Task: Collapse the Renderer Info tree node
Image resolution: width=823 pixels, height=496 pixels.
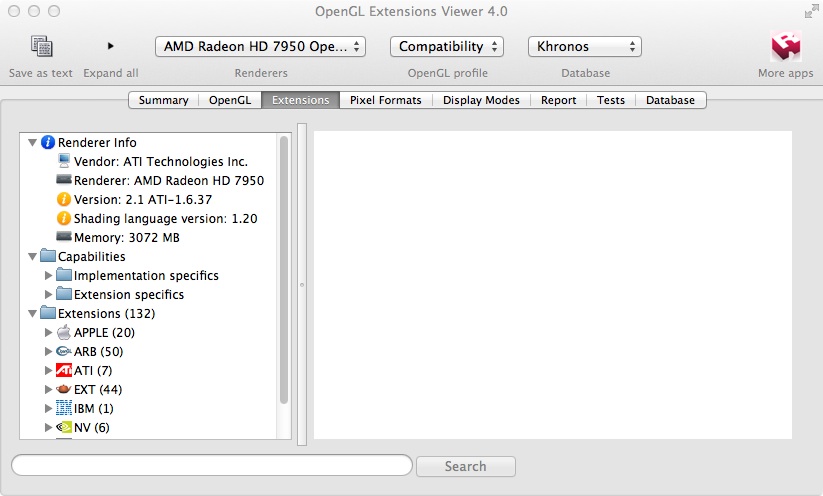Action: pyautogui.click(x=32, y=142)
